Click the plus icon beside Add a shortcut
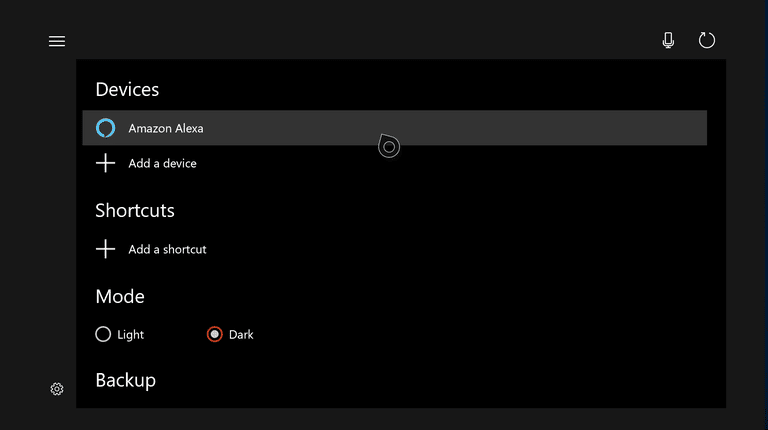Screen dimensions: 768x430 (105, 249)
